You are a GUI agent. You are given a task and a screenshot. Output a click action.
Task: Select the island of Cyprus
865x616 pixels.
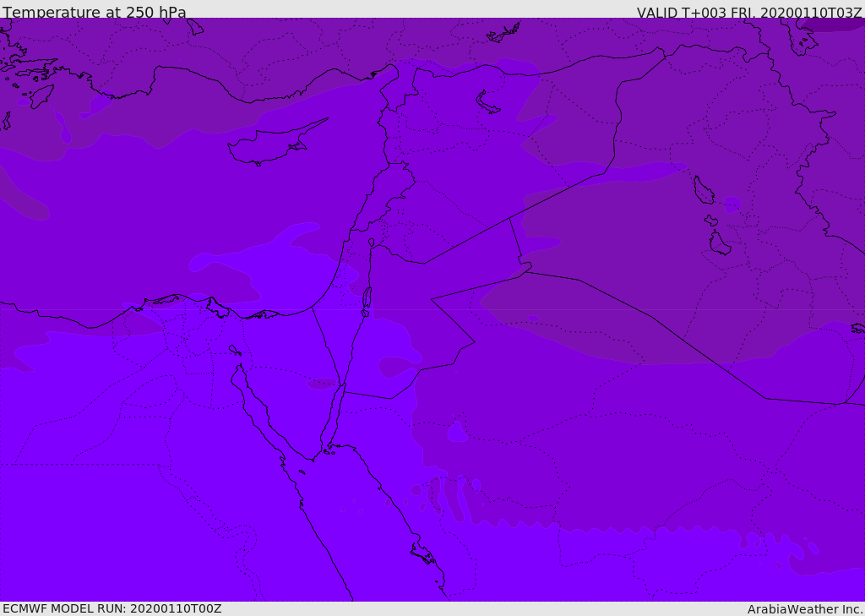pyautogui.click(x=268, y=148)
